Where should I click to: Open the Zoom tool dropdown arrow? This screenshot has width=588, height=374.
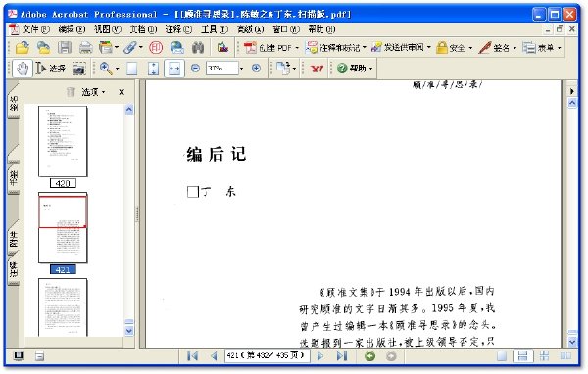pos(117,69)
